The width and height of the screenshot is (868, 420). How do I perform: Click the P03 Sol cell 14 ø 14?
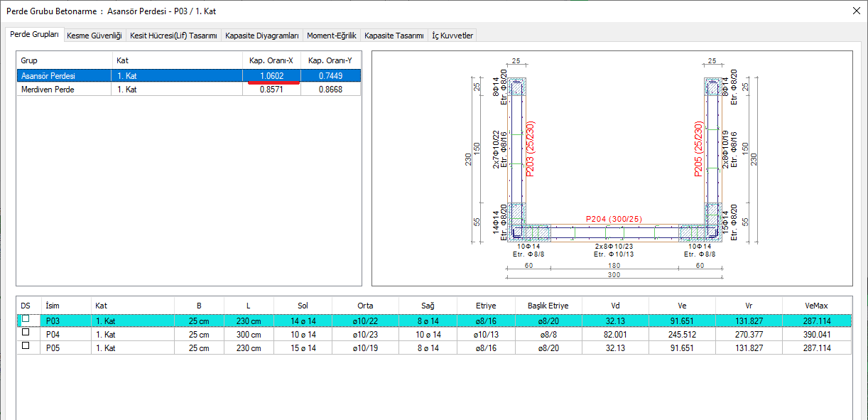click(303, 321)
